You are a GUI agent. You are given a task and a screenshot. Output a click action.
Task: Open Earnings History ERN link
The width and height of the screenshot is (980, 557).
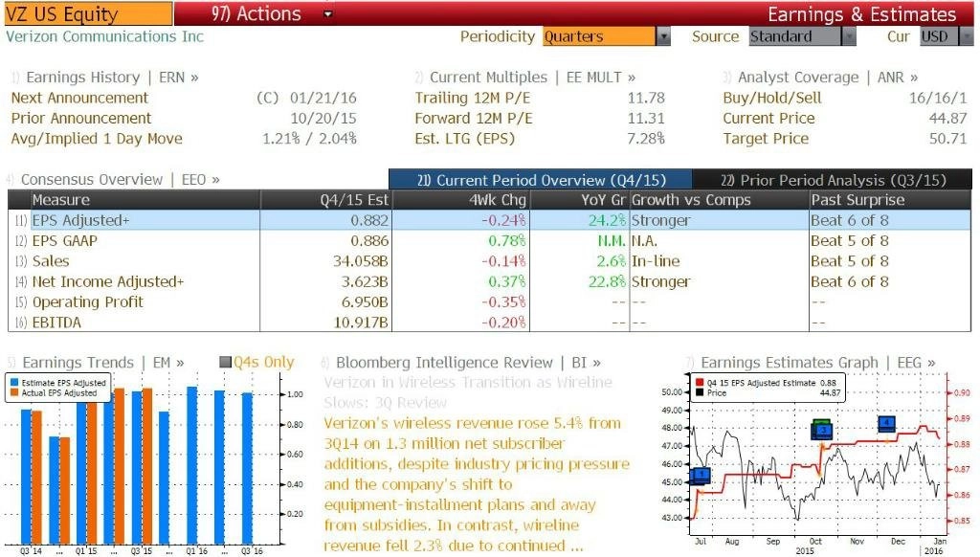click(112, 78)
